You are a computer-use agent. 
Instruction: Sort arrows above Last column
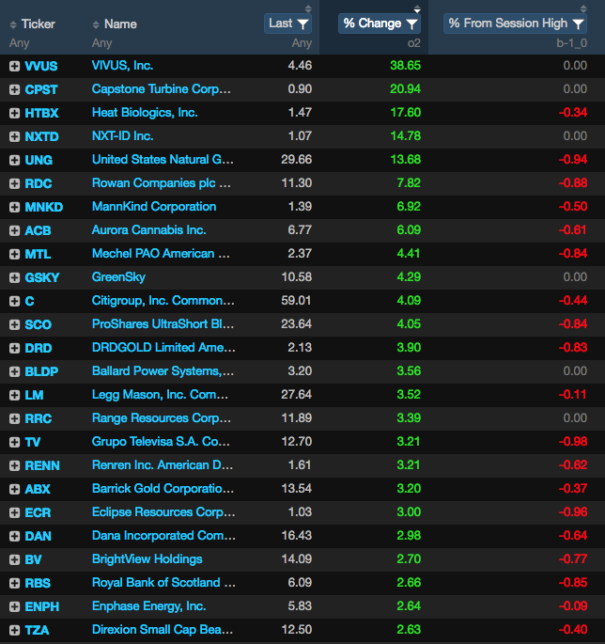308,8
